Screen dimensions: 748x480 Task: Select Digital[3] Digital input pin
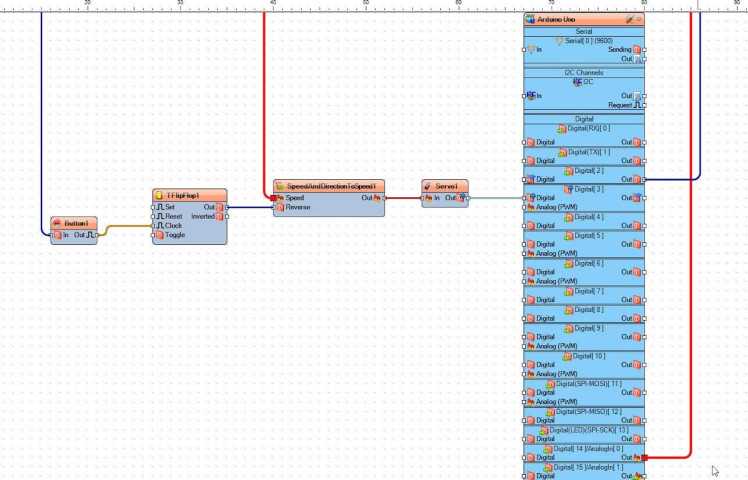coord(524,198)
